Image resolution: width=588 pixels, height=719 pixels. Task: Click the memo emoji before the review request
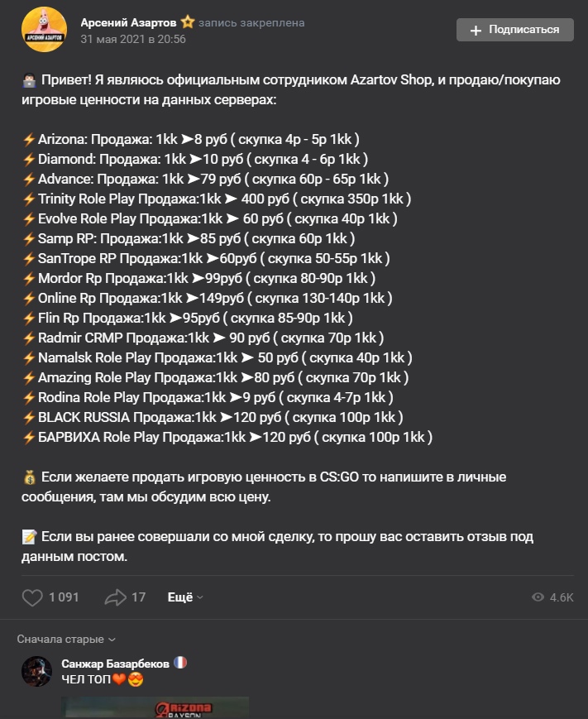pos(29,537)
